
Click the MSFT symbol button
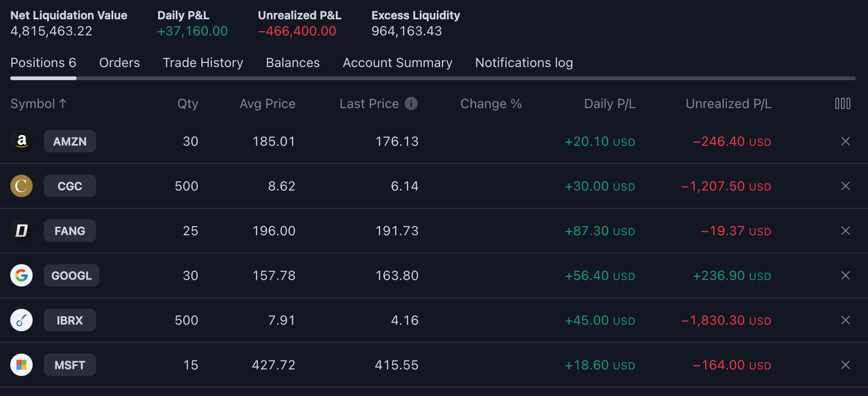pos(70,365)
